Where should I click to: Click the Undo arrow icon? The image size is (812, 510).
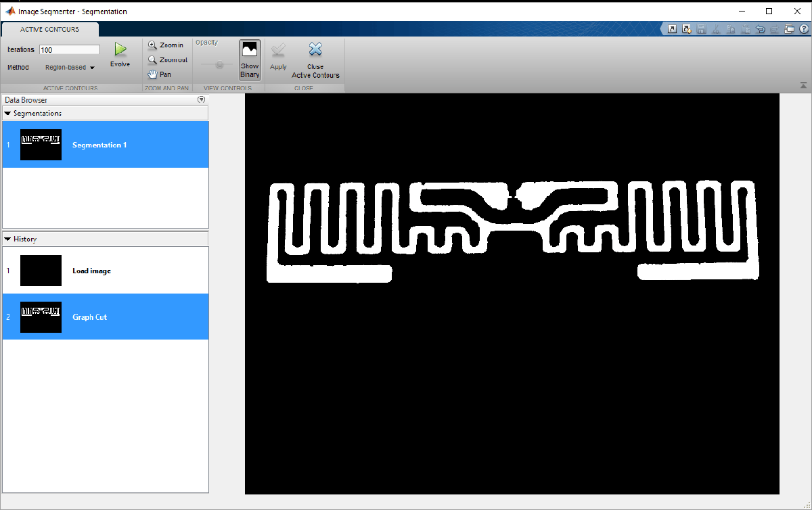(x=761, y=29)
